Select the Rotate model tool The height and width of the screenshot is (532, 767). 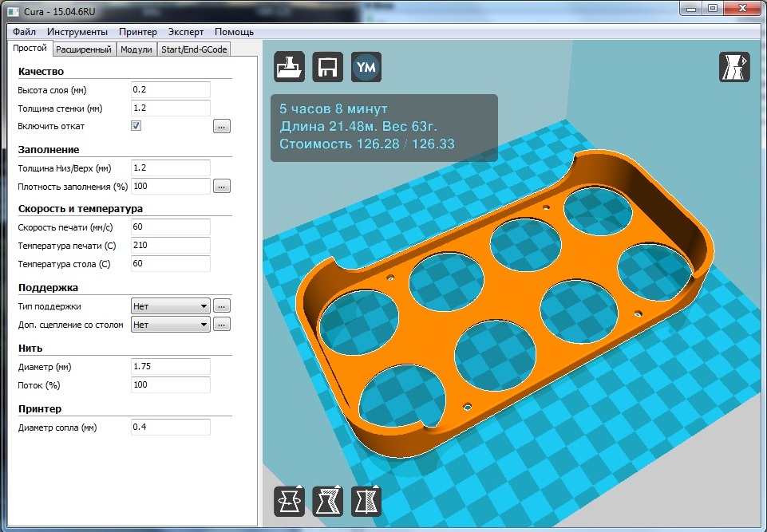click(289, 501)
